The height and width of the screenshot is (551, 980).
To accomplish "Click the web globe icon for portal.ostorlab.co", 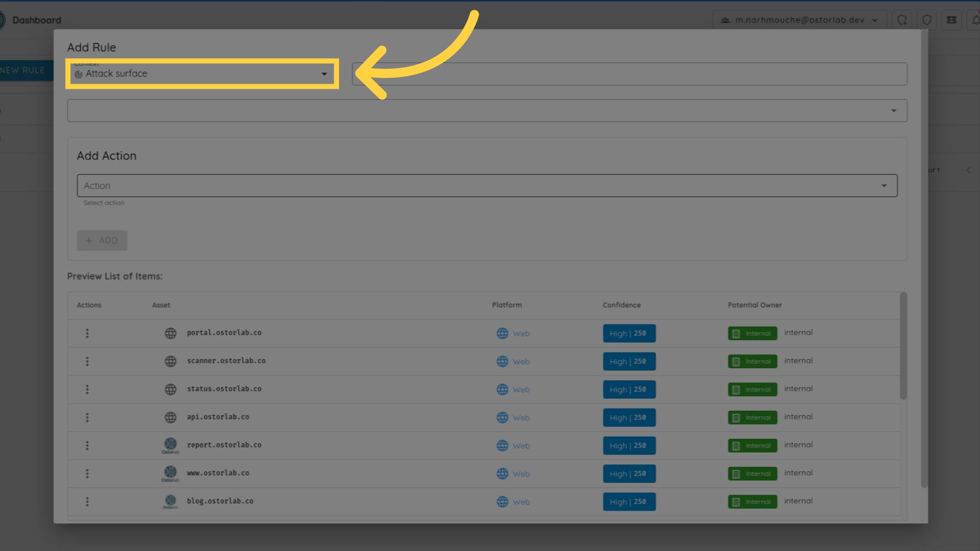I will point(169,333).
